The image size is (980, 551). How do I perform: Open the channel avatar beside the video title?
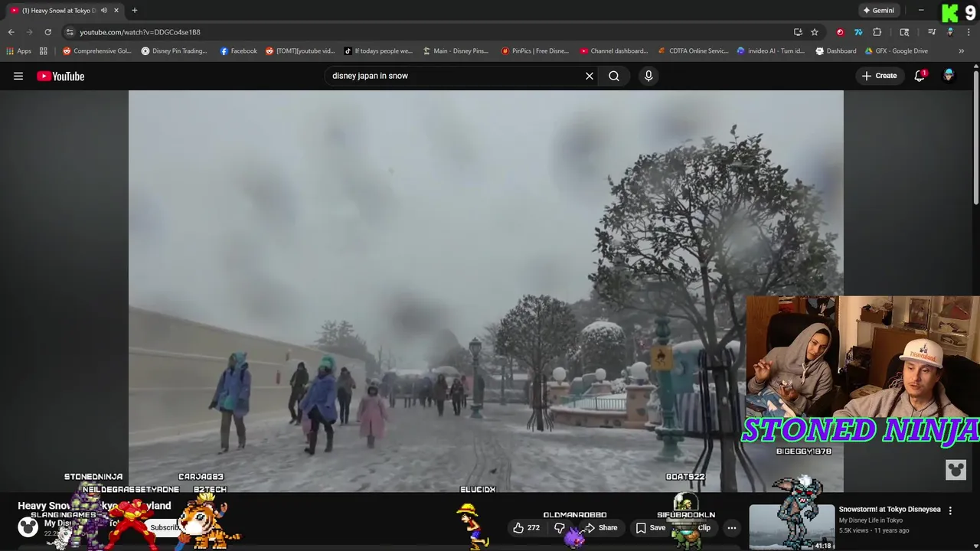pyautogui.click(x=28, y=527)
